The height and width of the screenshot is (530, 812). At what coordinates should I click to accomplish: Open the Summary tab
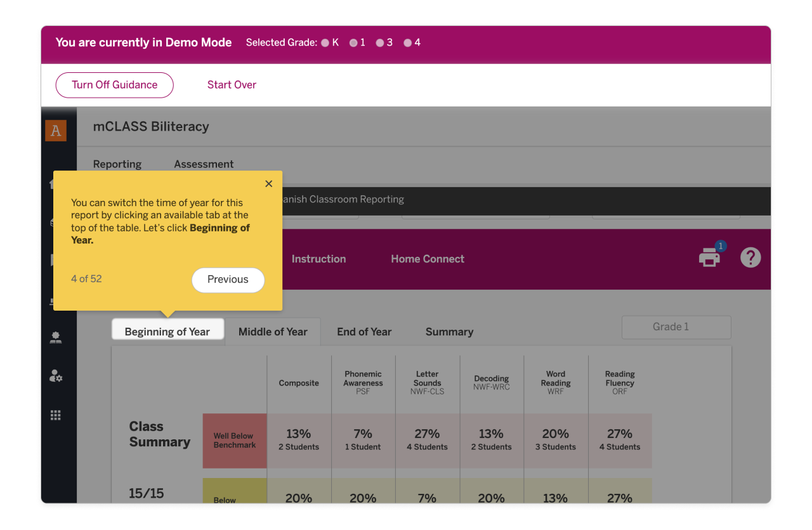449,332
